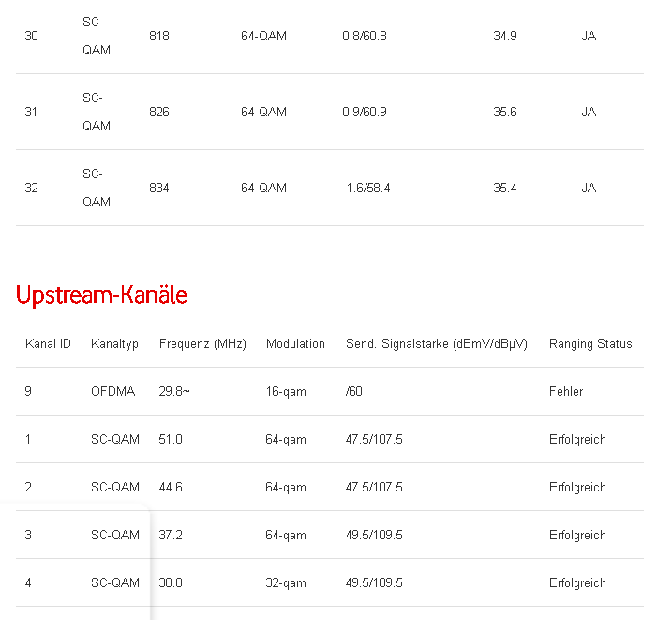Image resolution: width=672 pixels, height=620 pixels.
Task: Select the 51.0 MHz frequency cell
Action: (x=172, y=440)
